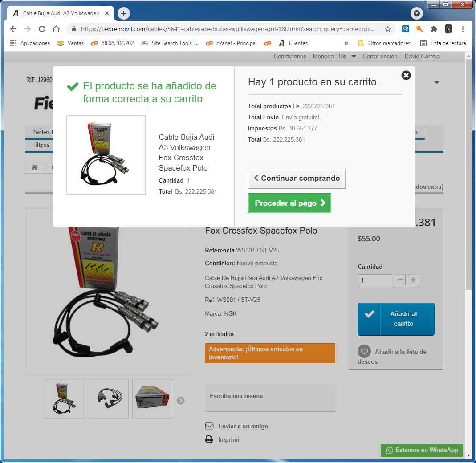Reload the page with browser refresh icon
The height and width of the screenshot is (463, 476).
[42, 29]
